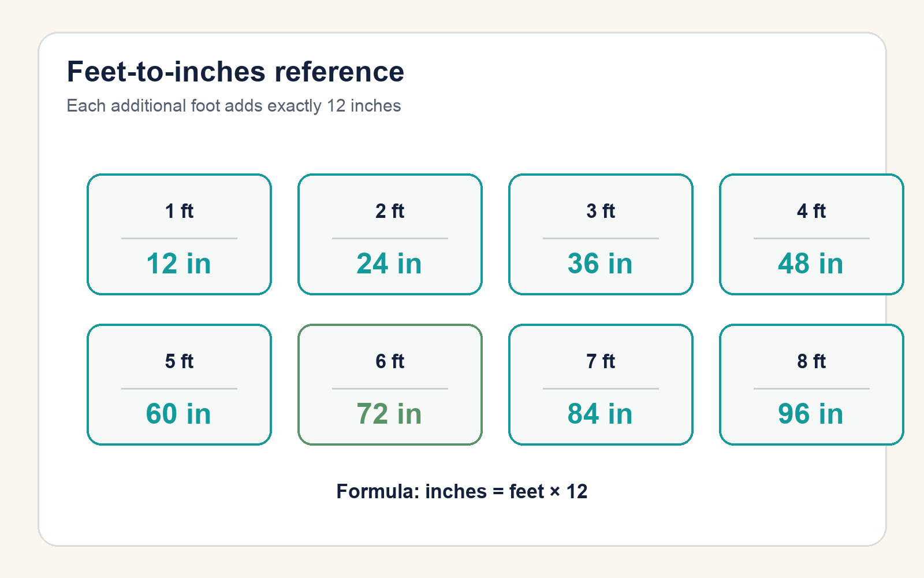Open the 4 ft card
The image size is (924, 578).
coord(811,234)
